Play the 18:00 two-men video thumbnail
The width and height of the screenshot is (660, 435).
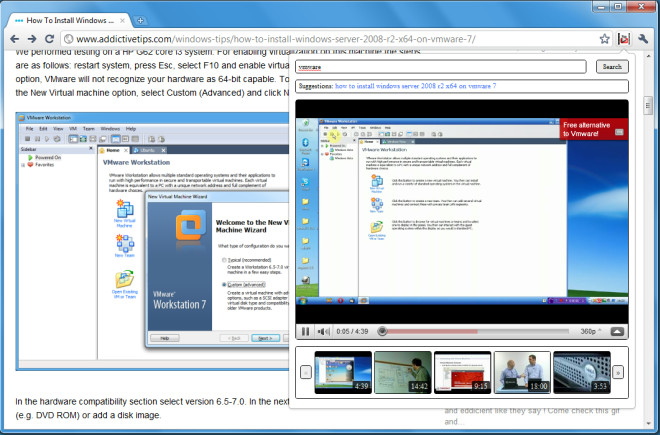click(522, 372)
